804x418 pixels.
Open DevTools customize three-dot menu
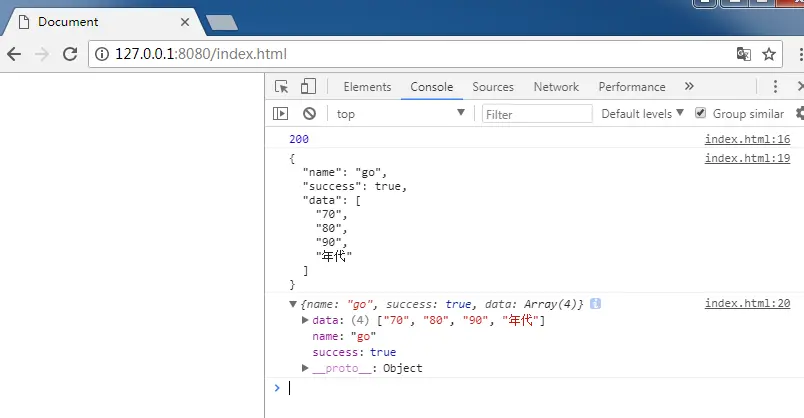pyautogui.click(x=775, y=87)
